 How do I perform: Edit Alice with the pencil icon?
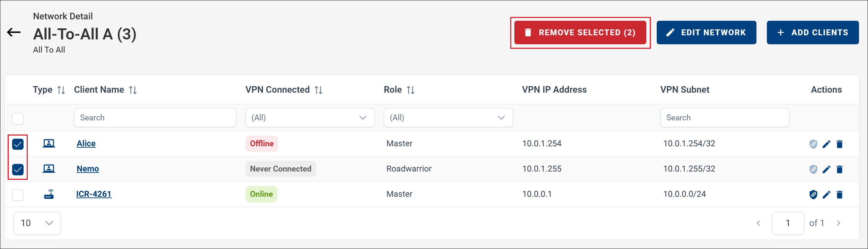pos(826,144)
